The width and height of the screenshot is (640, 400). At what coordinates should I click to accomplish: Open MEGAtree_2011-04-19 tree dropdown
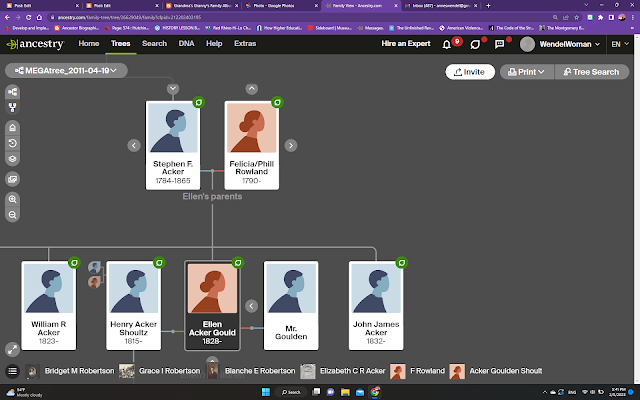[x=66, y=71]
